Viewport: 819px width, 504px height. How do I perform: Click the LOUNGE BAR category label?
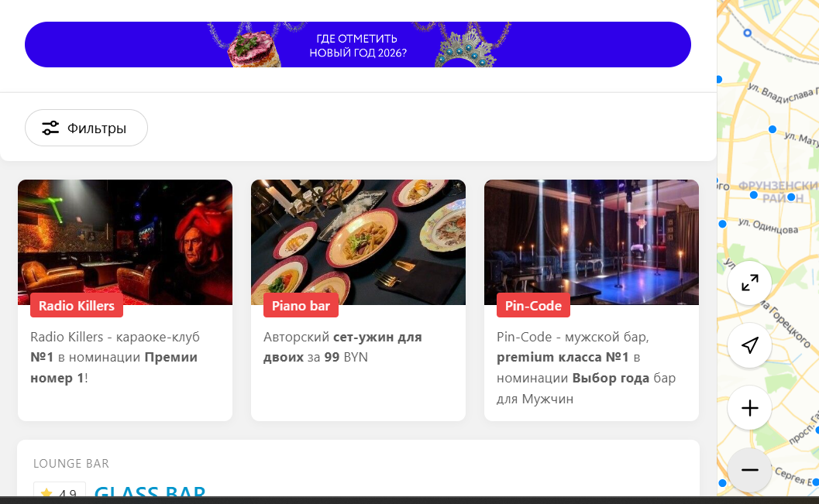pos(71,463)
